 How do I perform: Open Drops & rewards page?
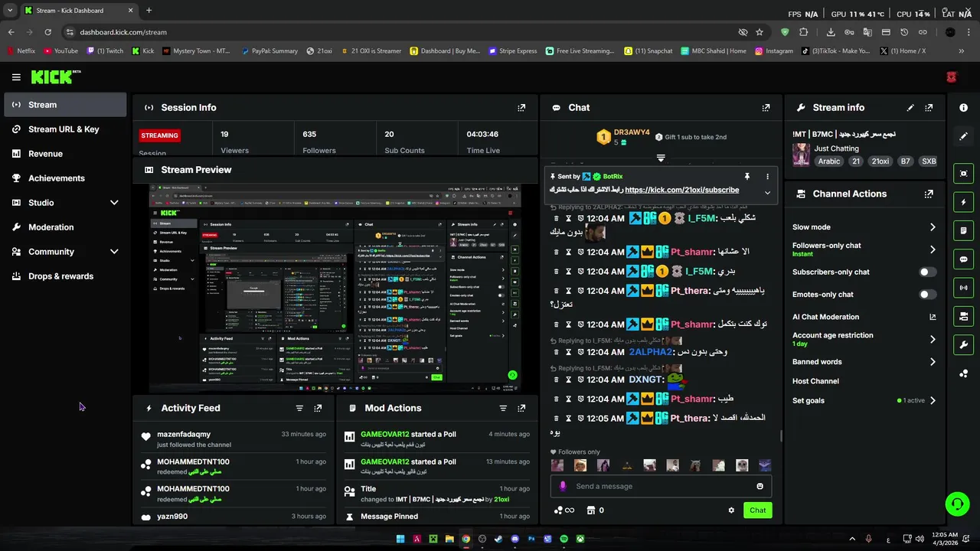click(65, 276)
